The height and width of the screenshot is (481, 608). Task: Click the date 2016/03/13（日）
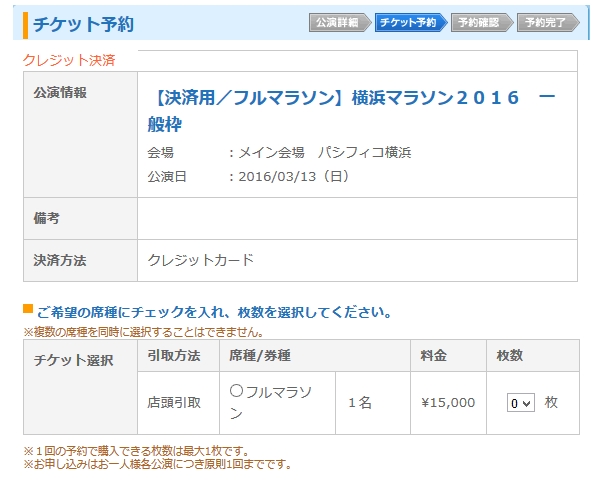click(294, 176)
